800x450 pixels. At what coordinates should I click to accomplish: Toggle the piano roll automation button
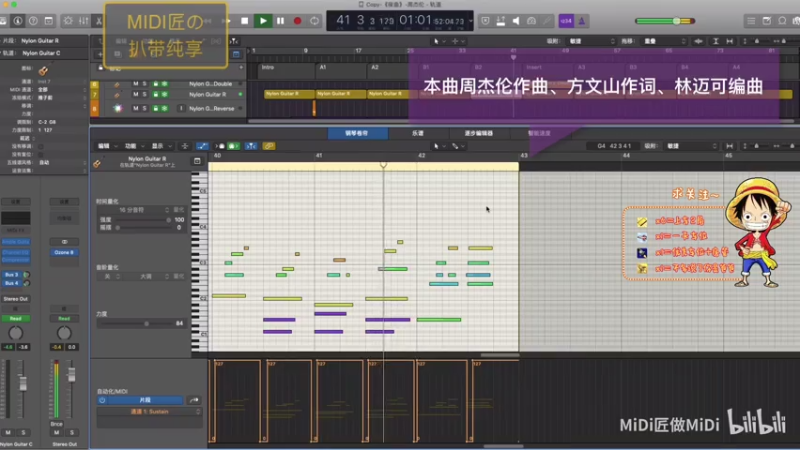click(203, 146)
